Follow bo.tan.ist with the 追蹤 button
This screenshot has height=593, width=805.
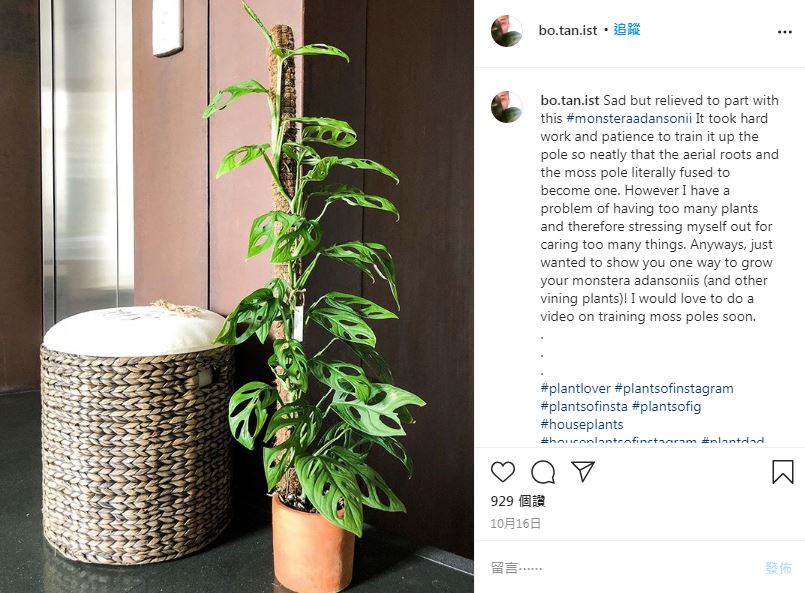tap(626, 30)
